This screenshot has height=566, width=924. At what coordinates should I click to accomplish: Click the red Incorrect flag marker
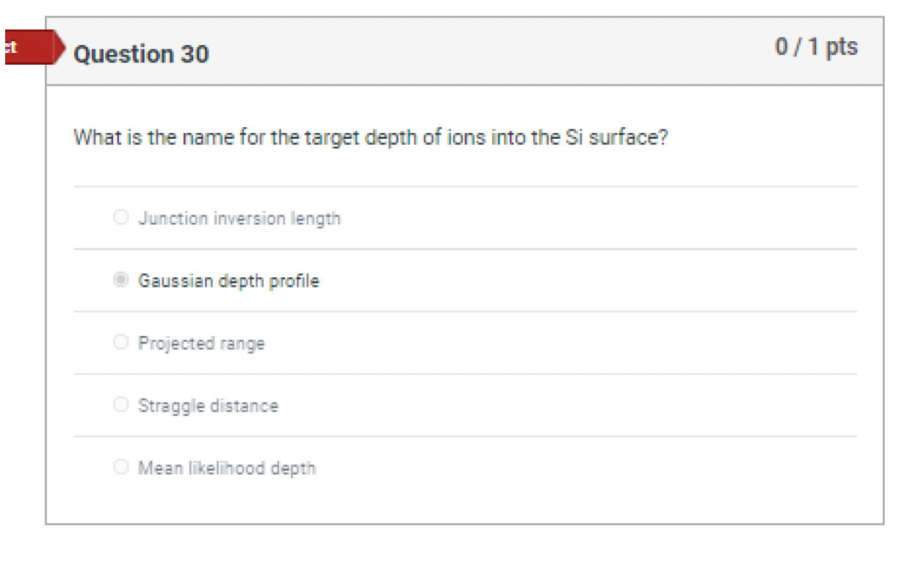[x=31, y=48]
